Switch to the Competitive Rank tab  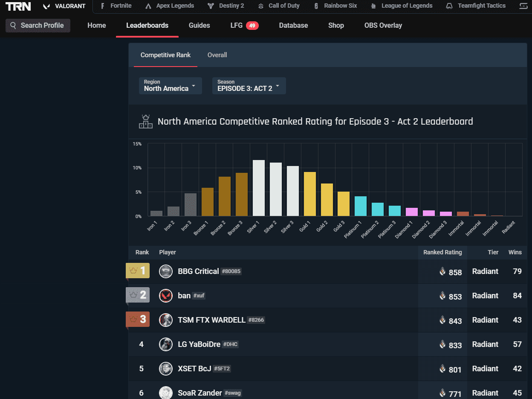pyautogui.click(x=165, y=55)
